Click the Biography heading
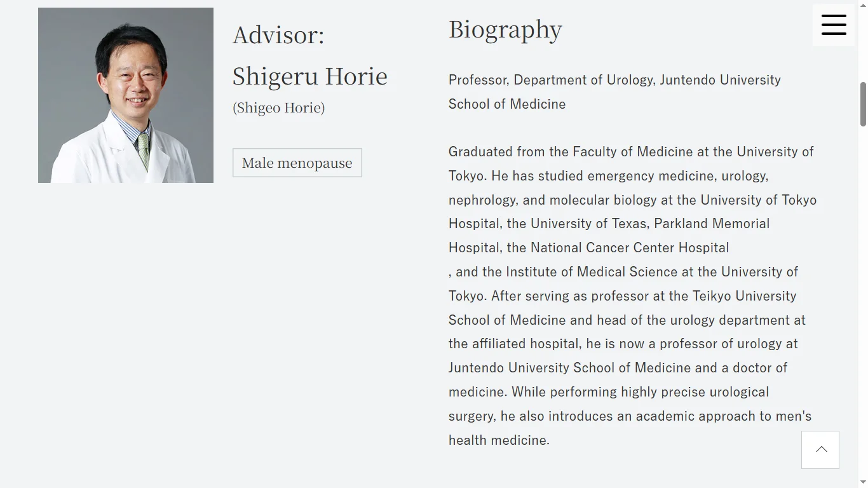This screenshot has height=488, width=868. (x=505, y=29)
